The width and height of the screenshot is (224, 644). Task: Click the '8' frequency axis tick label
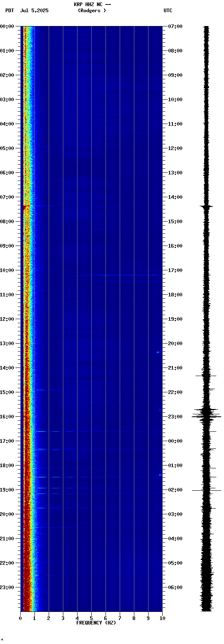click(x=134, y=618)
